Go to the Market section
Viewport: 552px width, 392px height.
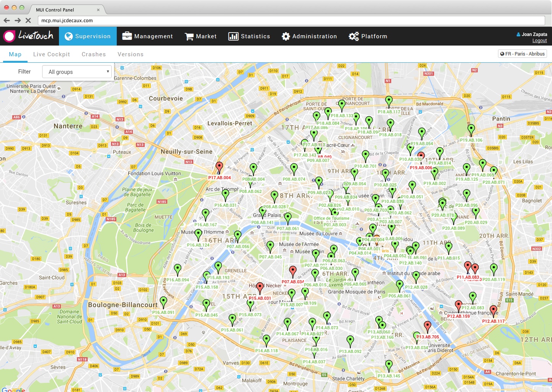tap(201, 36)
